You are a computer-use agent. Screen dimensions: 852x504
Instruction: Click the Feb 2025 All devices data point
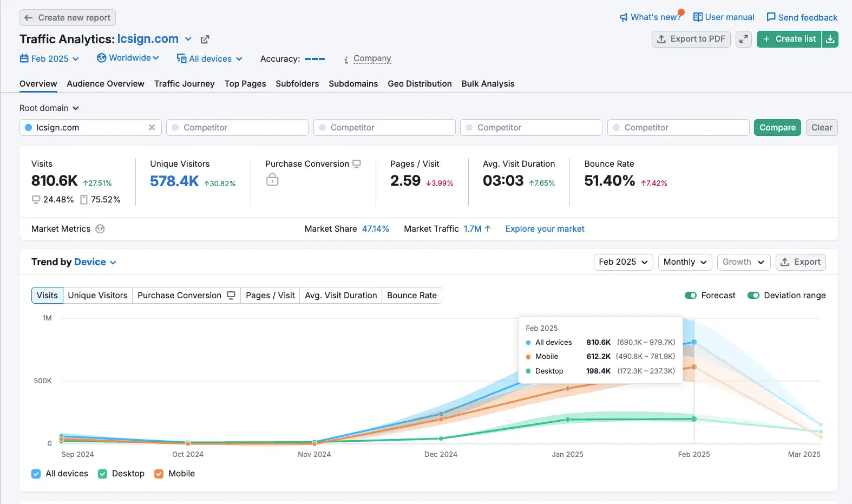(x=694, y=342)
